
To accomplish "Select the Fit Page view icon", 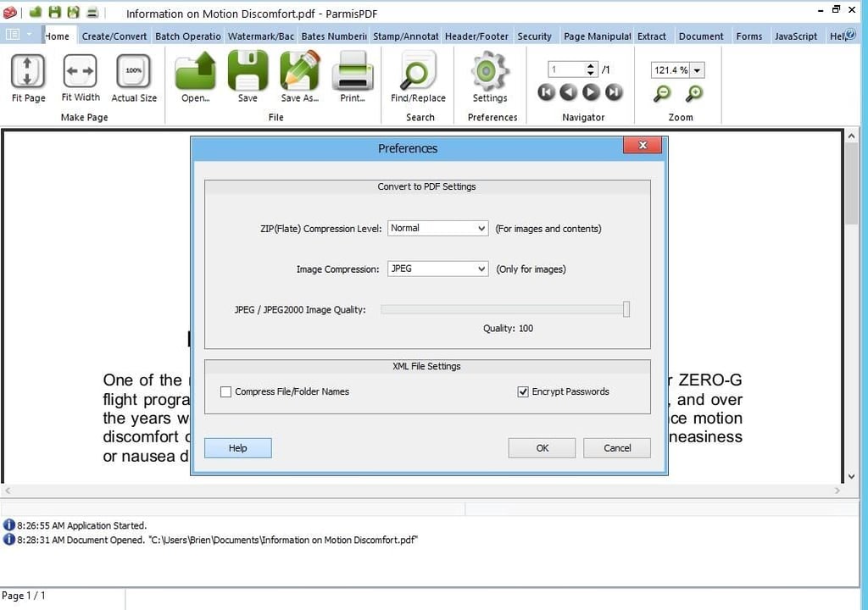I will click(28, 71).
